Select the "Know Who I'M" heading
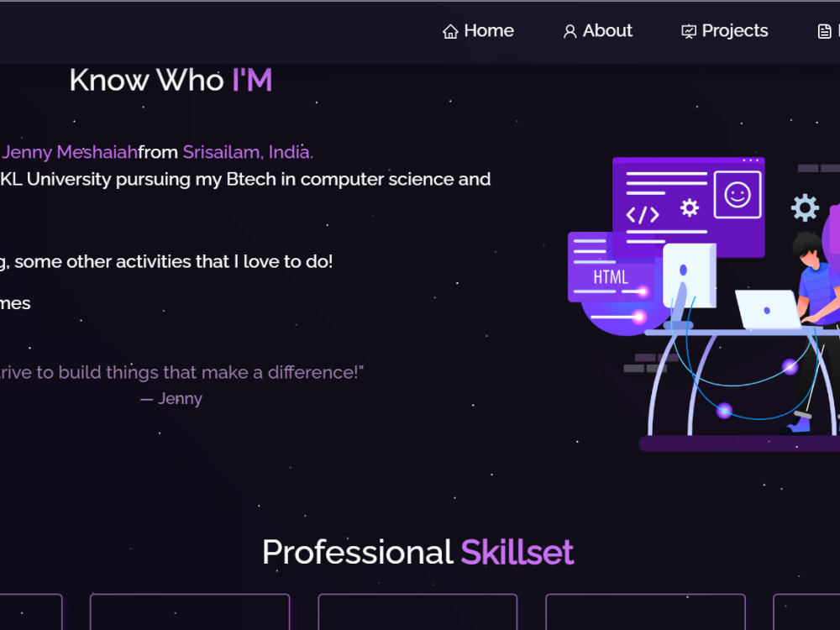 click(171, 81)
